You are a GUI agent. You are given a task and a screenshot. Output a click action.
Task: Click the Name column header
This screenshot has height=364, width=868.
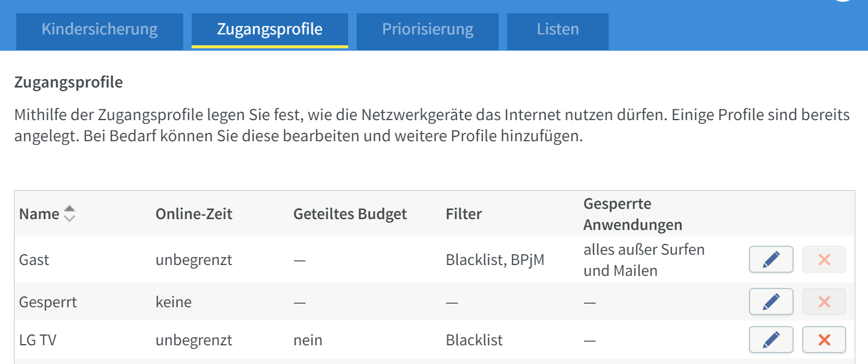tap(39, 214)
